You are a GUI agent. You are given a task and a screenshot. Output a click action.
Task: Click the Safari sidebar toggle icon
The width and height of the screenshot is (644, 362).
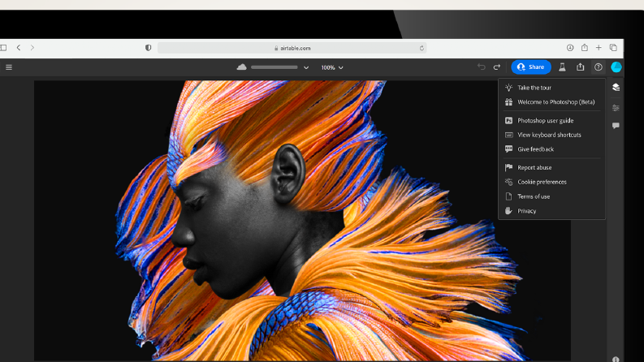point(3,48)
